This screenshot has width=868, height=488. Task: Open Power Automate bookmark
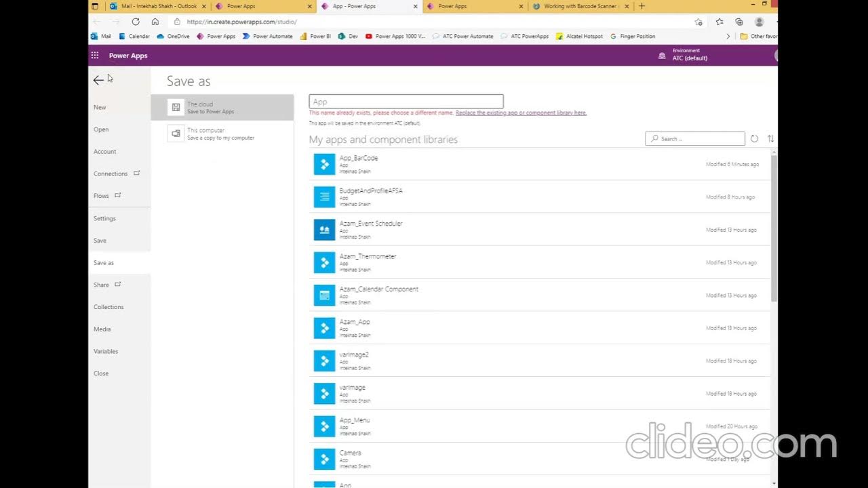coord(267,36)
